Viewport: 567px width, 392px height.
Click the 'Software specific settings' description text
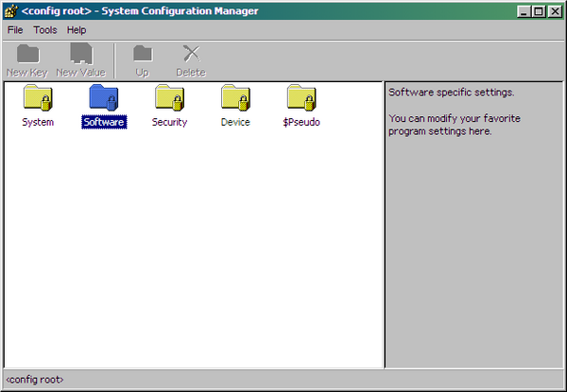click(x=451, y=93)
